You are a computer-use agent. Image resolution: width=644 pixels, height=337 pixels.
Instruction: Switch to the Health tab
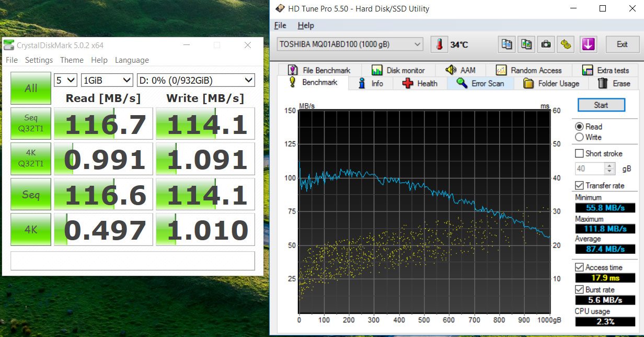click(420, 83)
